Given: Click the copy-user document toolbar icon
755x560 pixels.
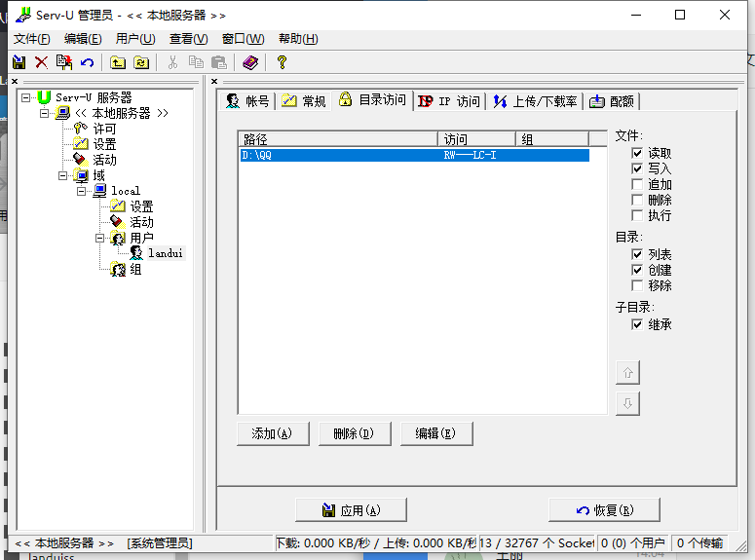Looking at the screenshot, I should (x=64, y=62).
